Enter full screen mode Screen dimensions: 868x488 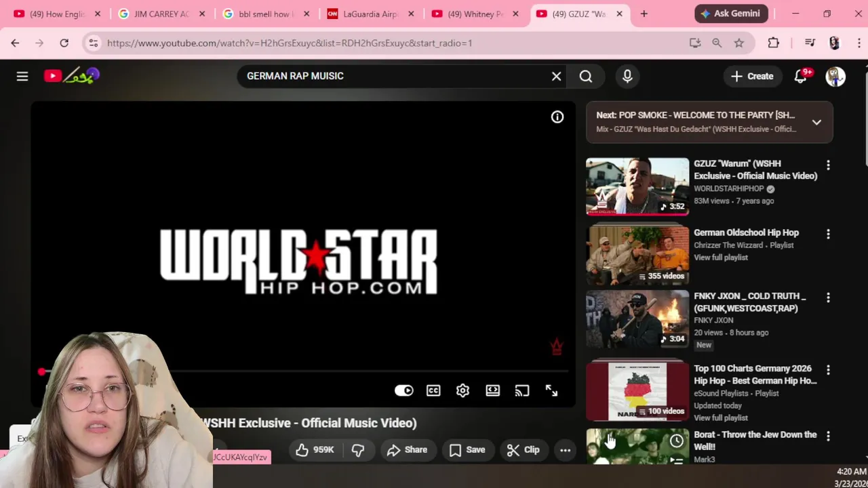(551, 390)
